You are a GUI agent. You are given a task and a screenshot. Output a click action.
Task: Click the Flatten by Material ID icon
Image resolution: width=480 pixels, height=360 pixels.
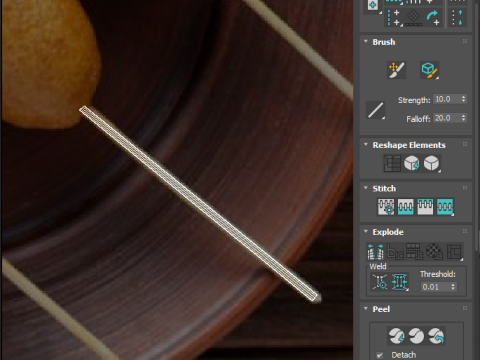pyautogui.click(x=434, y=252)
